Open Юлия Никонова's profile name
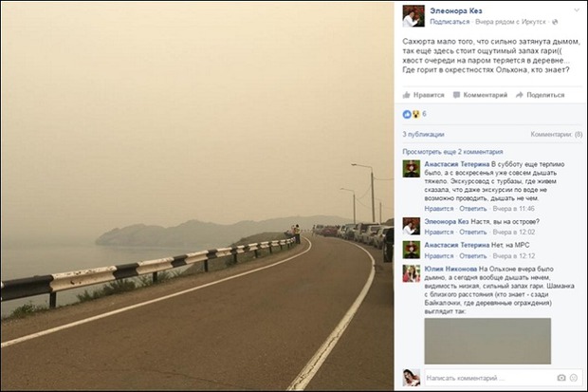 click(450, 269)
